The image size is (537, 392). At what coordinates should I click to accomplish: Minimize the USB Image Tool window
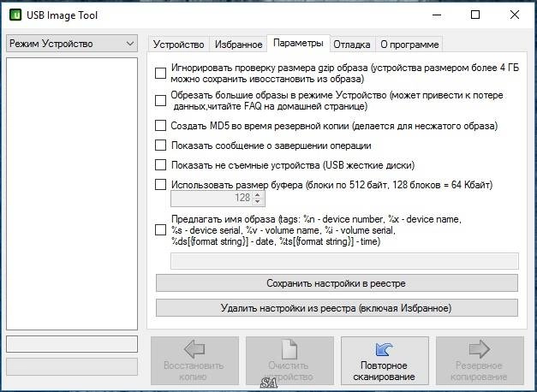[436, 15]
